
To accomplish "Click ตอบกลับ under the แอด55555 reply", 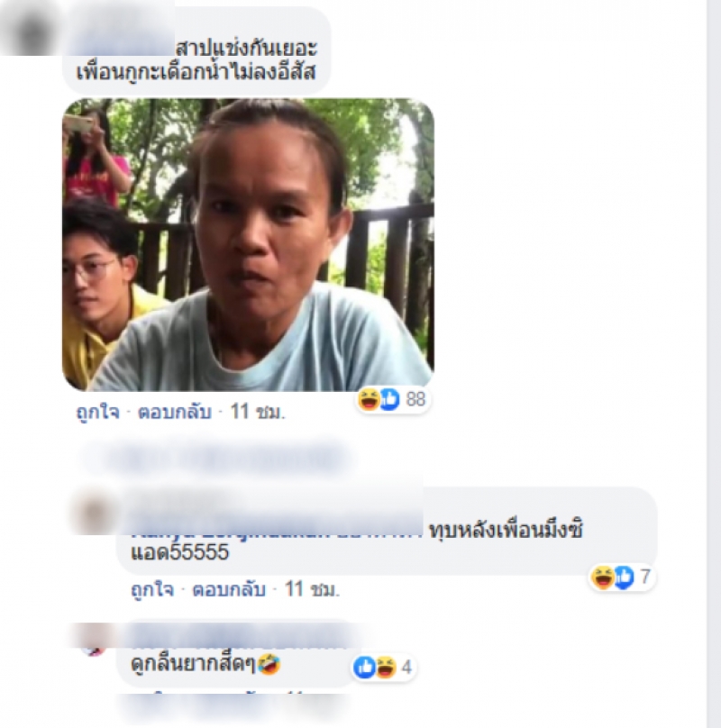I will click(x=229, y=589).
